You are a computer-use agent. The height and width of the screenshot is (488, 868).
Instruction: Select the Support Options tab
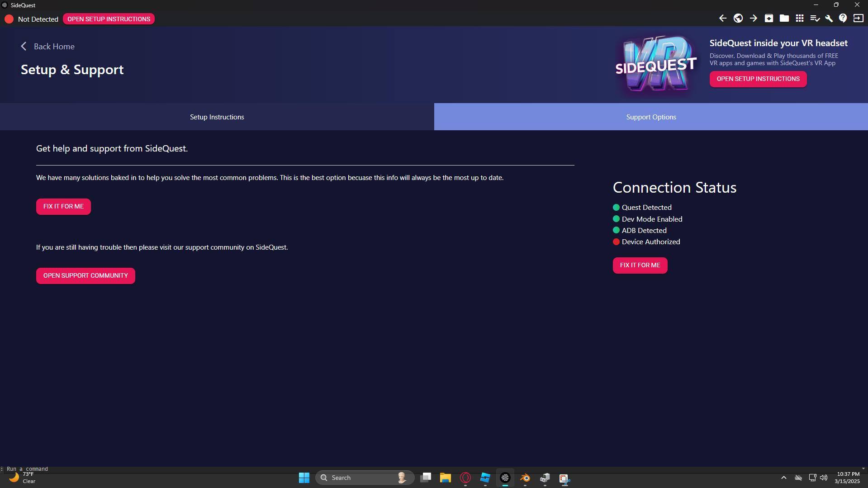tap(651, 117)
